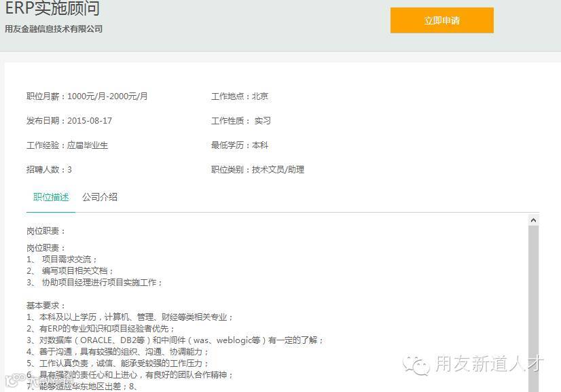This screenshot has width=561, height=392.
Task: Click the 基本要求 heading
Action: click(x=46, y=306)
